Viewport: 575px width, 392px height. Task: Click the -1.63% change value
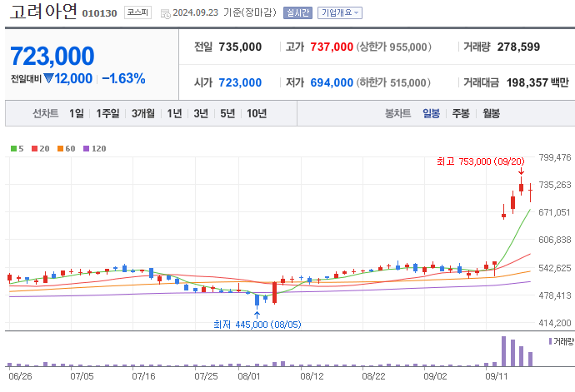pos(123,78)
